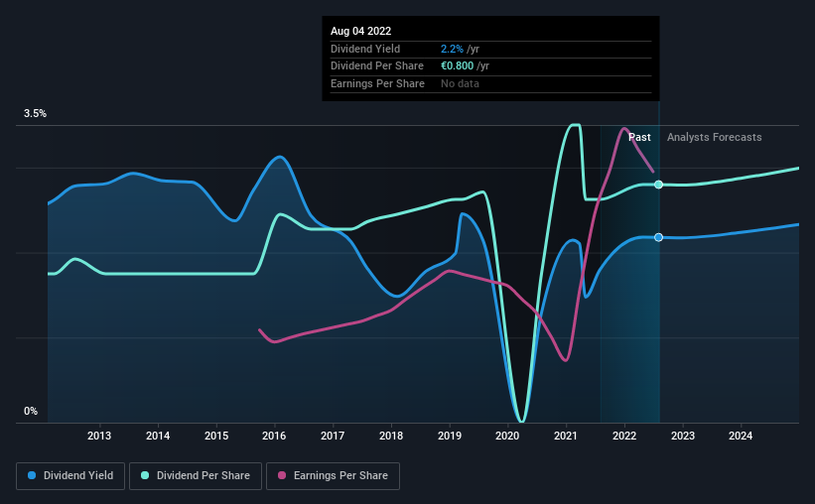Click the 2018 x-axis label

[391, 436]
